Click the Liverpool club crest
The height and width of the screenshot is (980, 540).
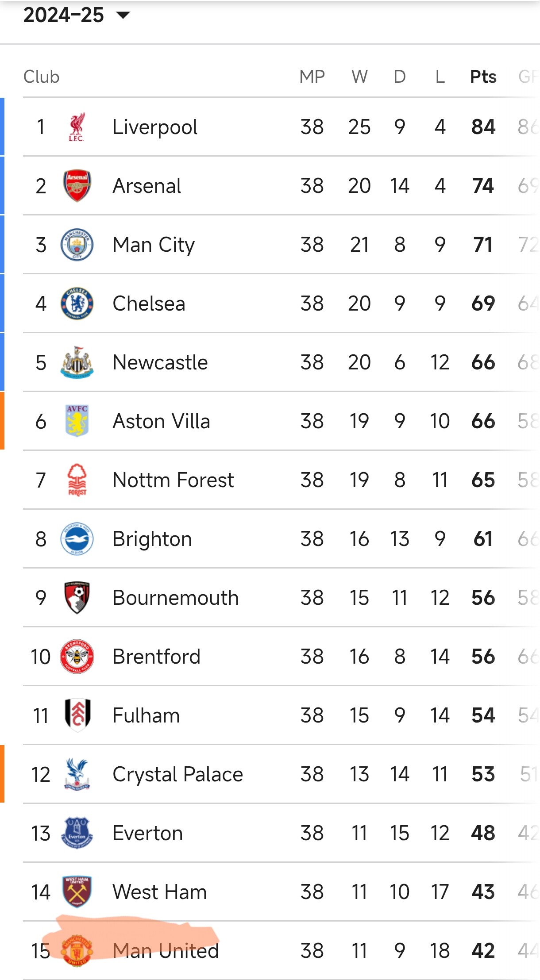[77, 127]
